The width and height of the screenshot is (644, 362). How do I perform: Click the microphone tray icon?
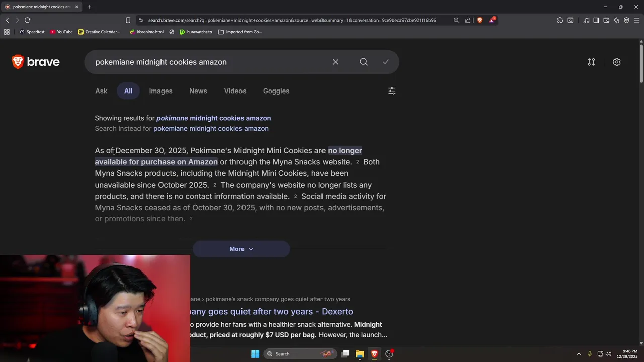(590, 354)
